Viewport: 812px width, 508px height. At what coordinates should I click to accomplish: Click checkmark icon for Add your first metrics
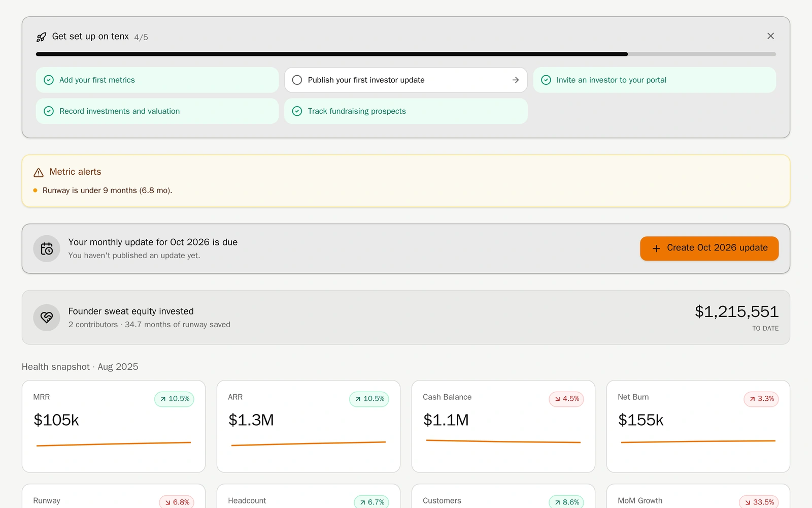(x=49, y=80)
